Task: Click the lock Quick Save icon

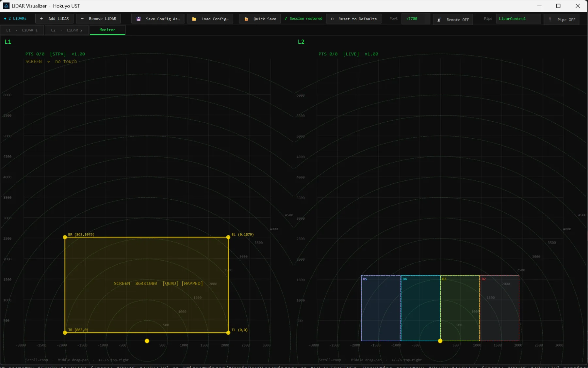Action: [246, 19]
